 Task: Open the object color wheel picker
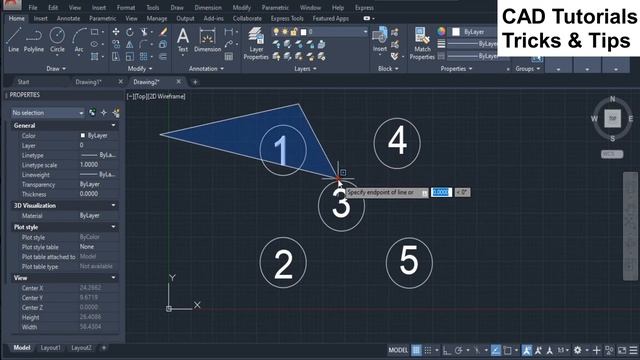pos(441,31)
